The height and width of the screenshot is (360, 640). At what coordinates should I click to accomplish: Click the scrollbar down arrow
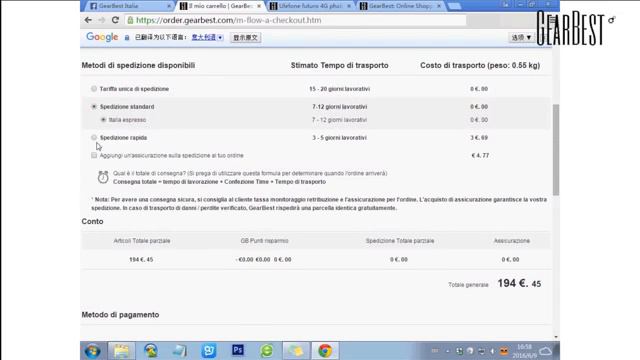pyautogui.click(x=556, y=337)
